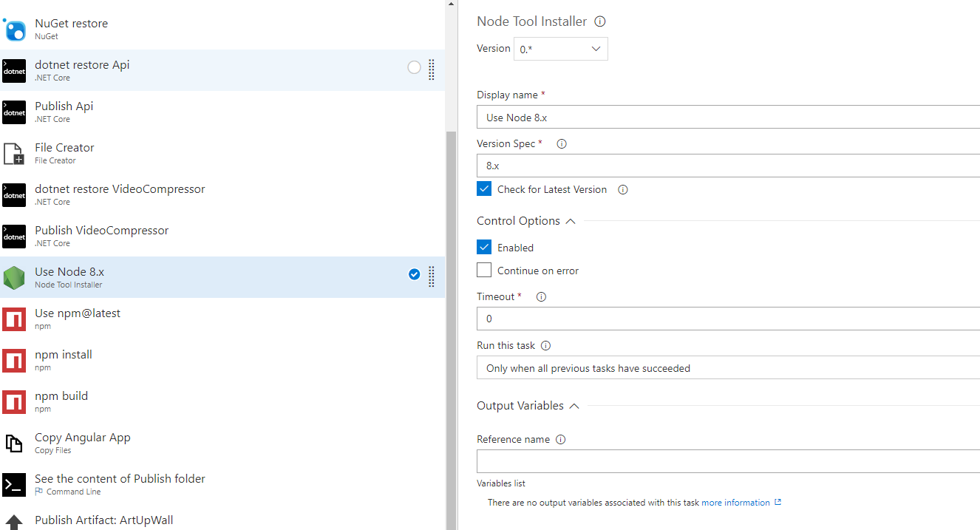Select Publish Artifact: ArtUpWall task
The image size is (980, 530).
222,518
